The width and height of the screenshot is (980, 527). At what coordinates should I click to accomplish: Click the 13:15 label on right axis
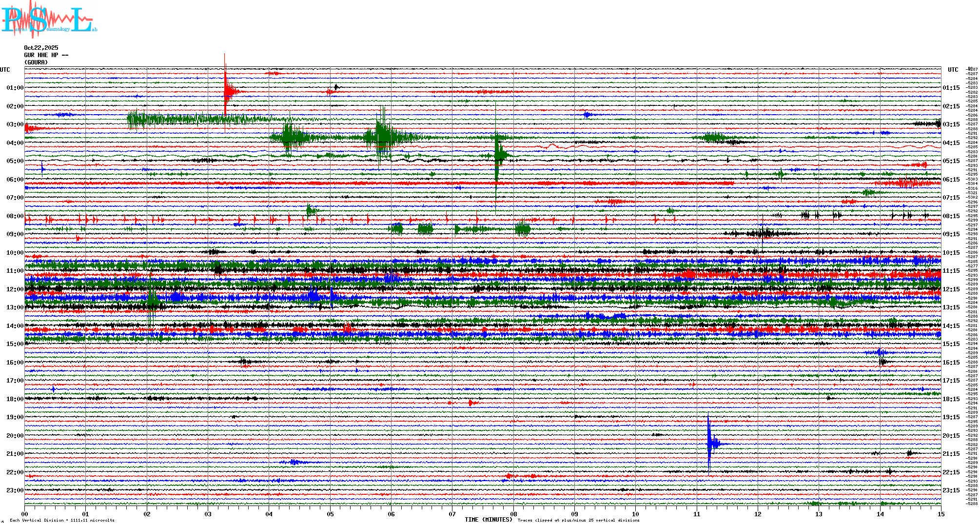pyautogui.click(x=951, y=307)
